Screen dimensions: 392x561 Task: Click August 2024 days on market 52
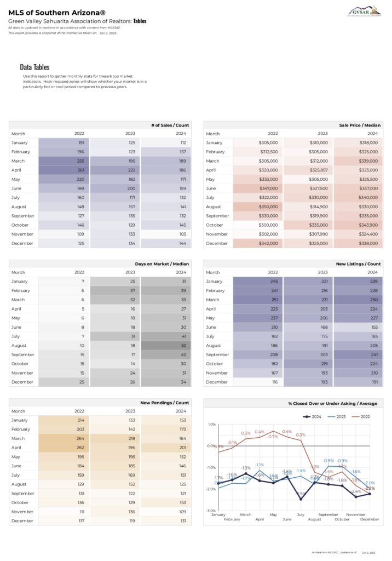coord(166,346)
